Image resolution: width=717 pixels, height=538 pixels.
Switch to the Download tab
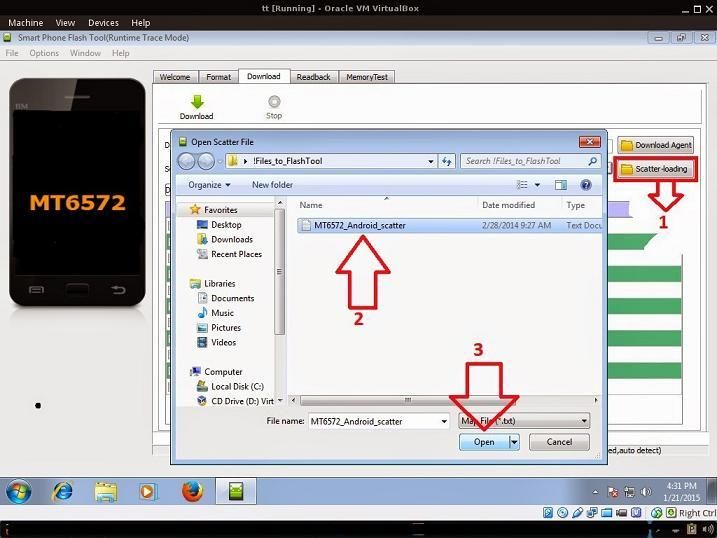(x=264, y=76)
